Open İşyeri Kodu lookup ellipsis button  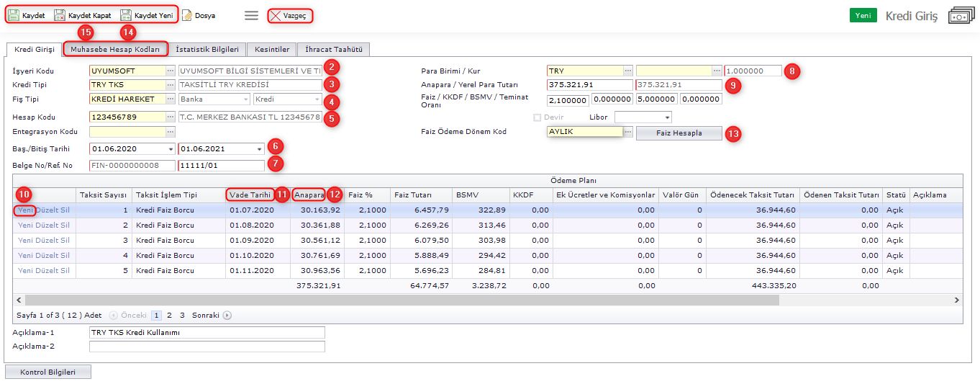pyautogui.click(x=170, y=71)
